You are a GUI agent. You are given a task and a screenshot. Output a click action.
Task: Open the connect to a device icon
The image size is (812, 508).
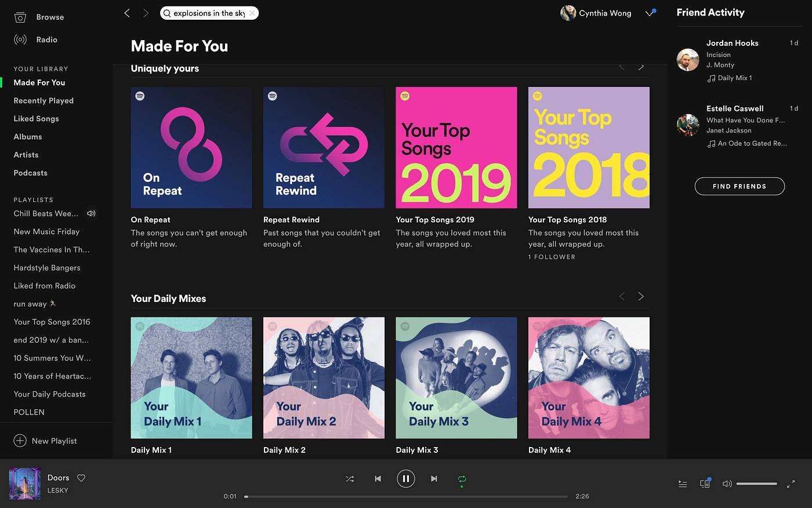click(x=705, y=483)
